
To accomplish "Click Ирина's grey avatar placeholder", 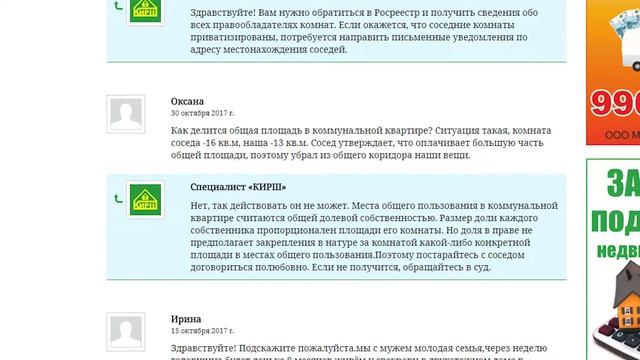I will point(126,332).
